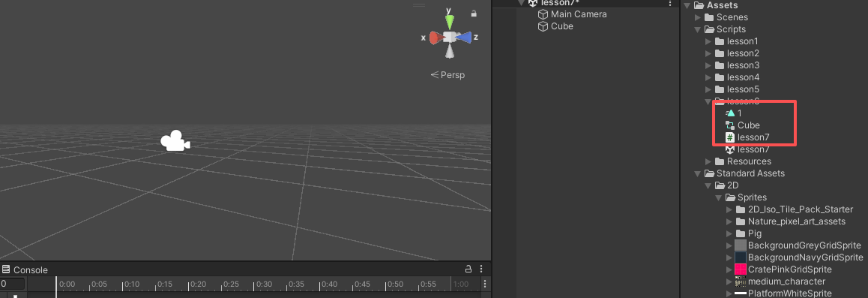Expand the CratePinkGridSprite sub-assets arrow
The width and height of the screenshot is (868, 298).
pos(729,269)
